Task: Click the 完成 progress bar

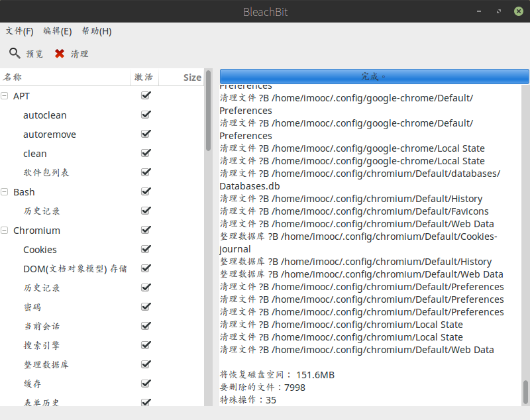Action: point(374,76)
